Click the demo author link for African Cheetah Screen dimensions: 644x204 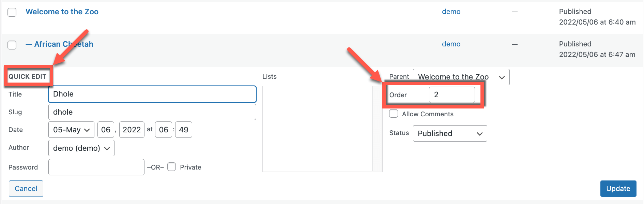pos(451,44)
